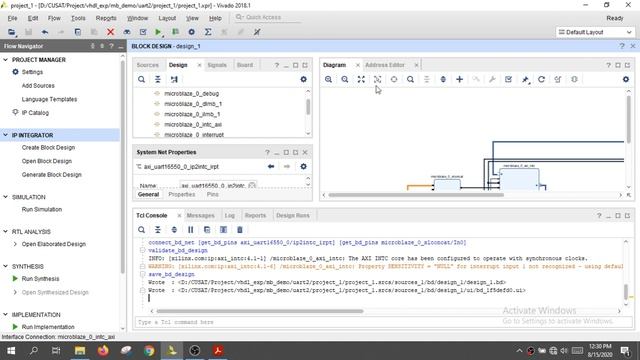
Task: Click Run Implementation
Action: tap(48, 327)
